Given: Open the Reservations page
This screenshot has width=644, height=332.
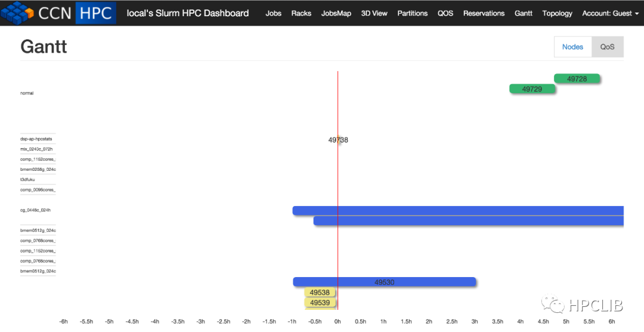Looking at the screenshot, I should (x=484, y=13).
